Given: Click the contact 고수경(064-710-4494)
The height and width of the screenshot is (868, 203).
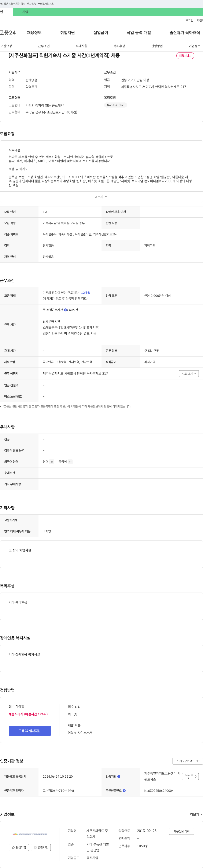Looking at the screenshot, I should pos(58,791).
